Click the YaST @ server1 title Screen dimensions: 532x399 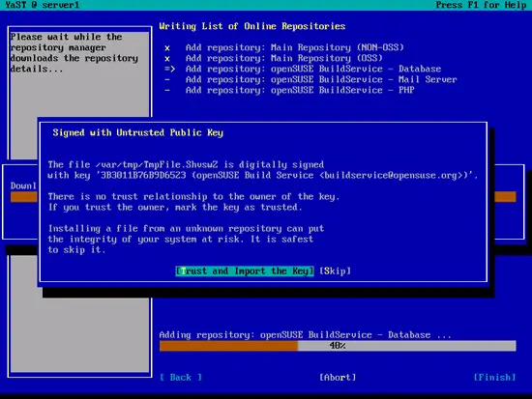tap(42, 5)
